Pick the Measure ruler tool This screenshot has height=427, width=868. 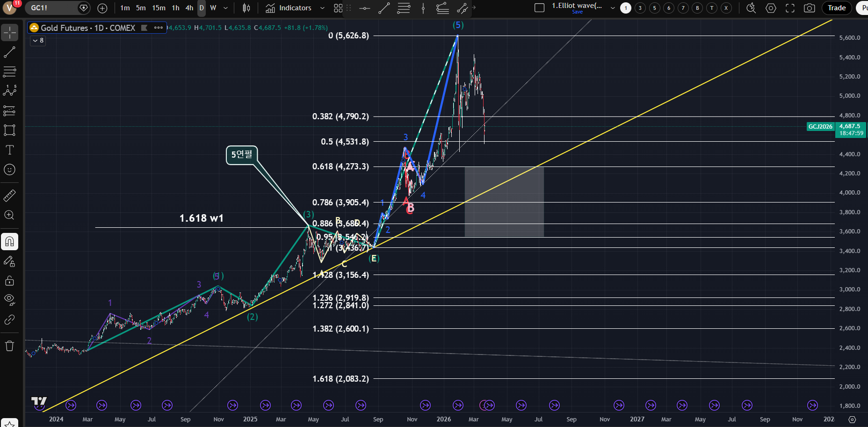point(9,195)
